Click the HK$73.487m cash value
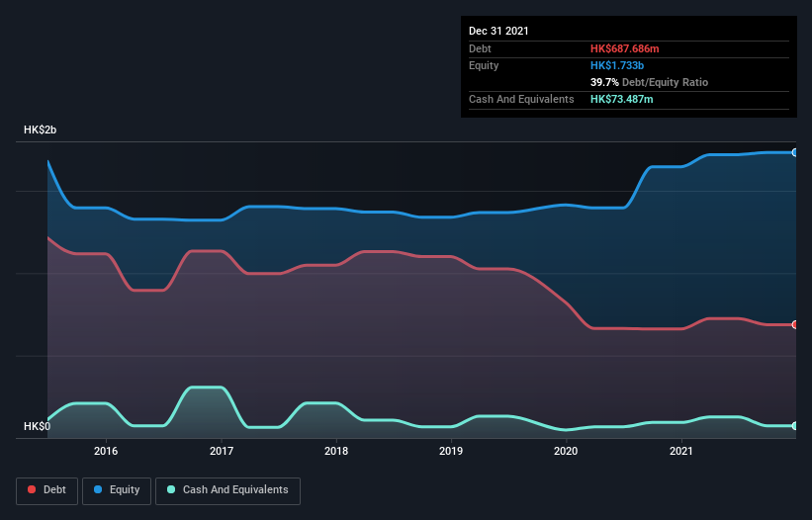The width and height of the screenshot is (812, 520). click(621, 99)
